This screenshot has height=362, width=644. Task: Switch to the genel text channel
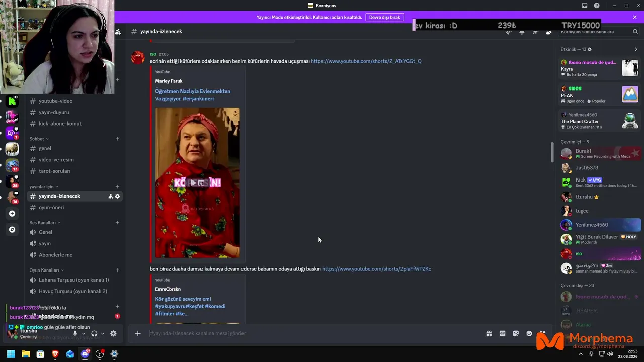tap(74, 148)
